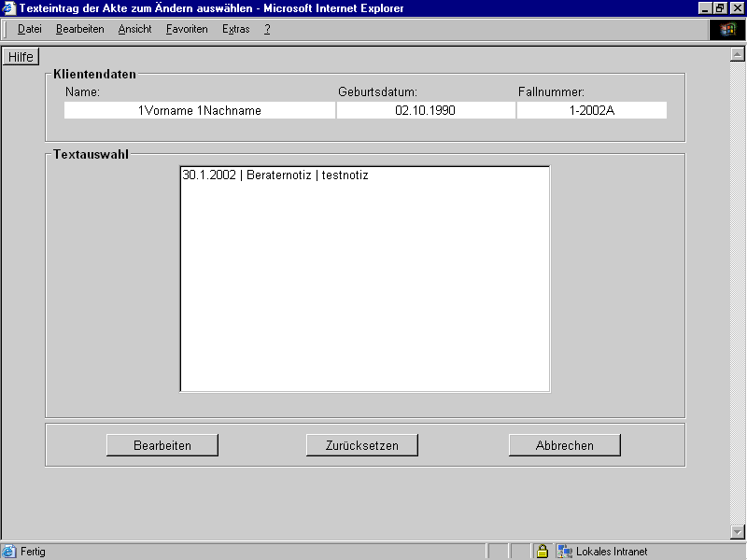Click the Name field showing 1Vorname 1Nachname
Image resolution: width=747 pixels, height=560 pixels.
(200, 110)
